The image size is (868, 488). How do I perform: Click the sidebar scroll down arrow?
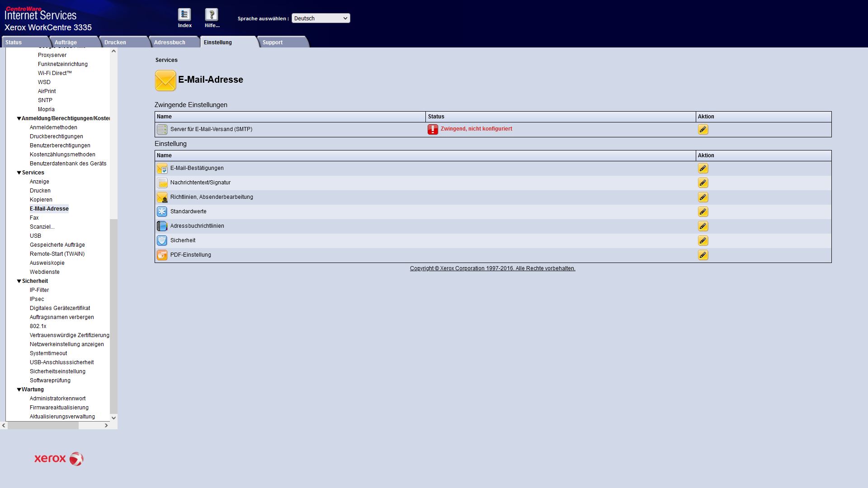[113, 418]
